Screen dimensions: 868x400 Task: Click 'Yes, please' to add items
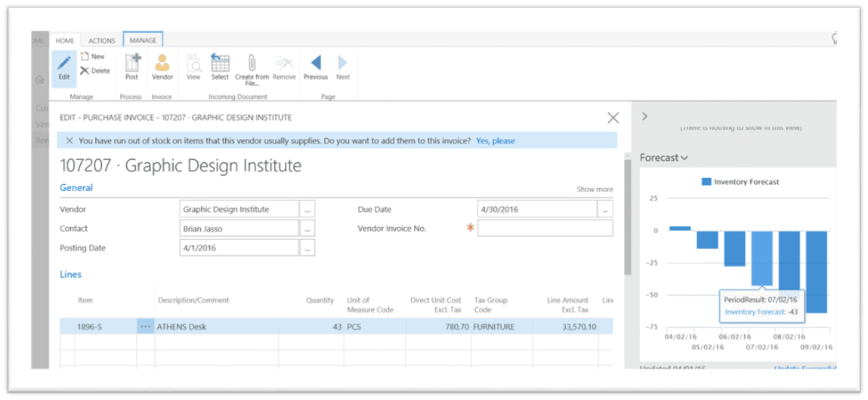point(495,141)
